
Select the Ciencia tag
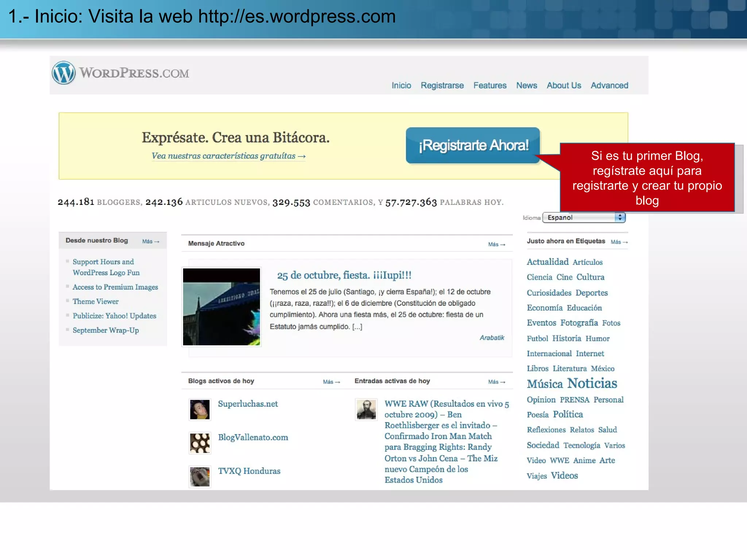pos(539,277)
